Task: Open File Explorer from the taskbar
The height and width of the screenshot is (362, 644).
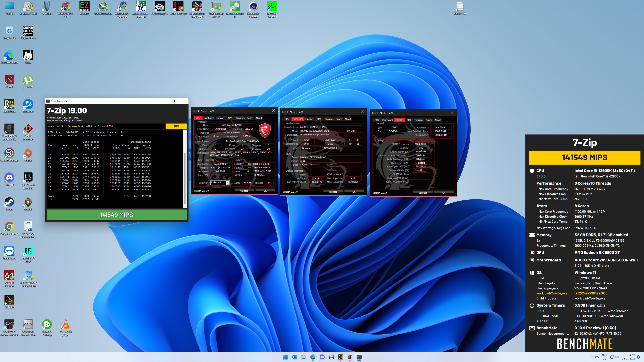Action: 304,357
